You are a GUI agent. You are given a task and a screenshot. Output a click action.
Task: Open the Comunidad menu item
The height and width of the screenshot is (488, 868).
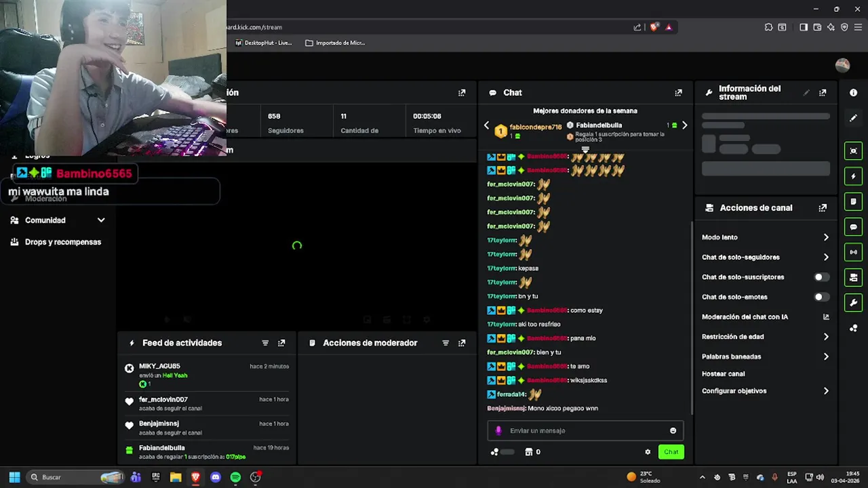pyautogui.click(x=45, y=220)
